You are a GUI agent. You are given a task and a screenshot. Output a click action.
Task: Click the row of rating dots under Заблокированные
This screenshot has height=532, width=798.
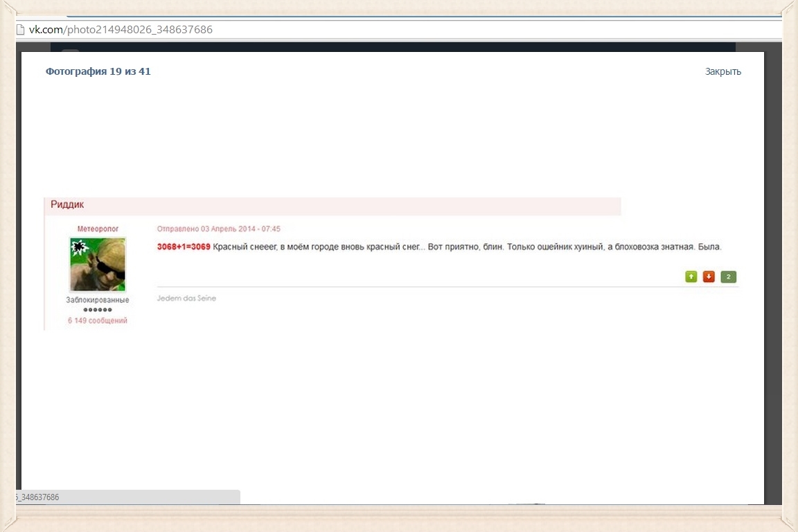98,310
